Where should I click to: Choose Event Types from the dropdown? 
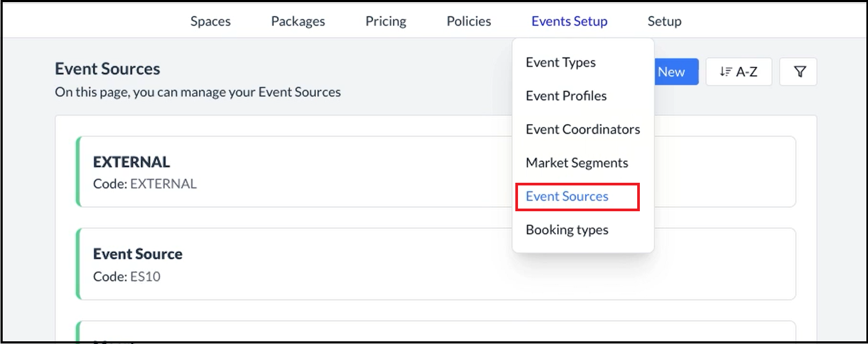[560, 63]
